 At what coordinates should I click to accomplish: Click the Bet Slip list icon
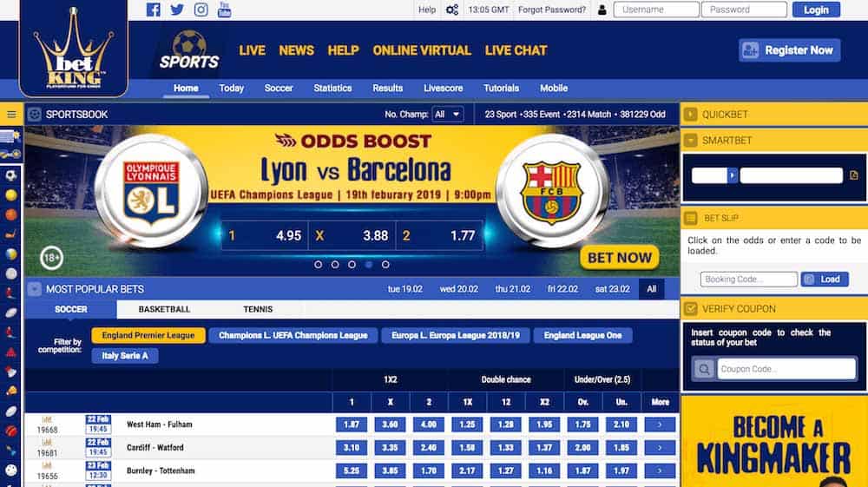point(690,218)
